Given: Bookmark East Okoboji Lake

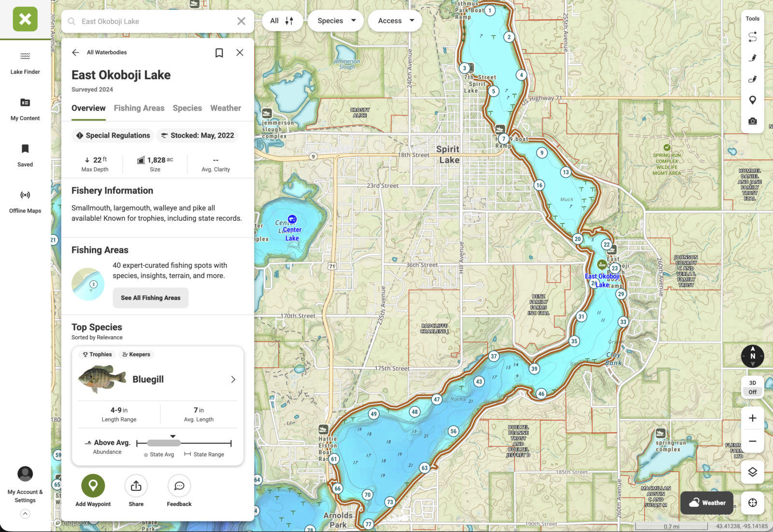Looking at the screenshot, I should click(219, 53).
